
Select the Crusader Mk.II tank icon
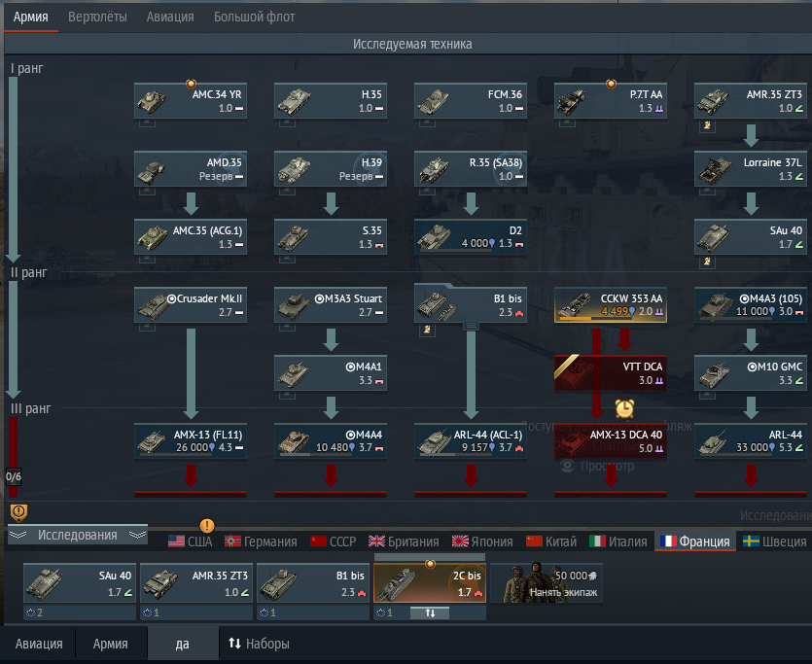click(153, 305)
